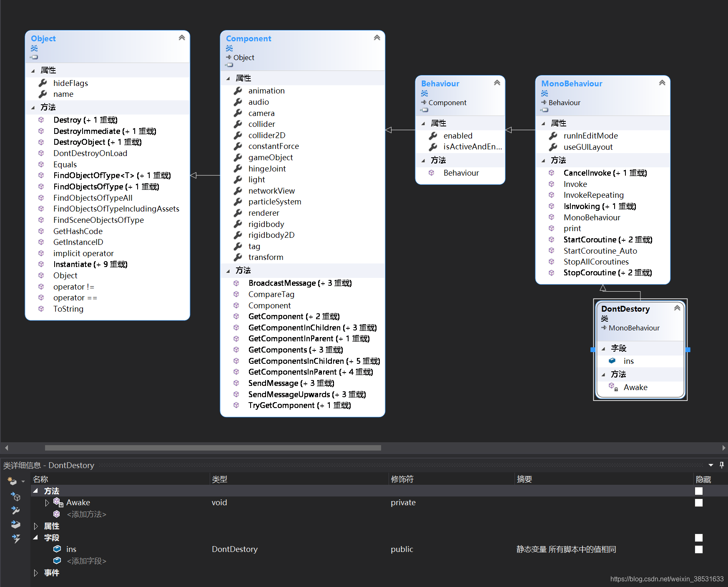Collapse the Behaviour class box chevron
The height and width of the screenshot is (587, 728).
click(497, 83)
